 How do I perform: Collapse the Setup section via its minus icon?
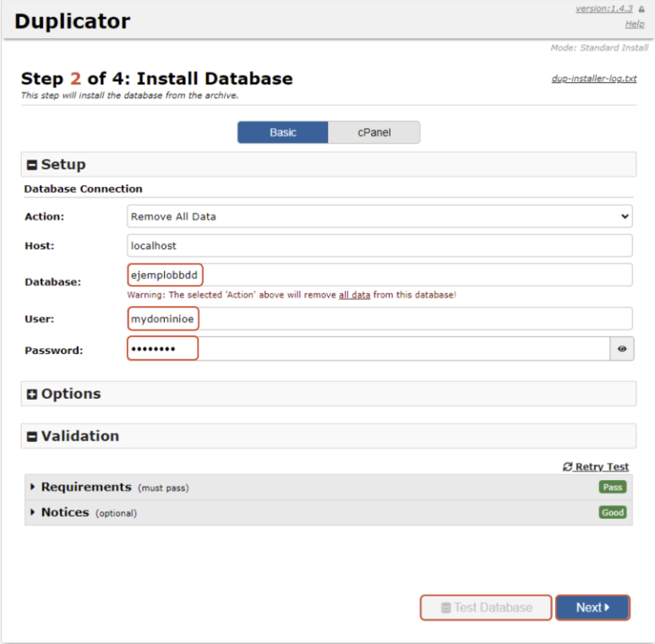(x=32, y=165)
